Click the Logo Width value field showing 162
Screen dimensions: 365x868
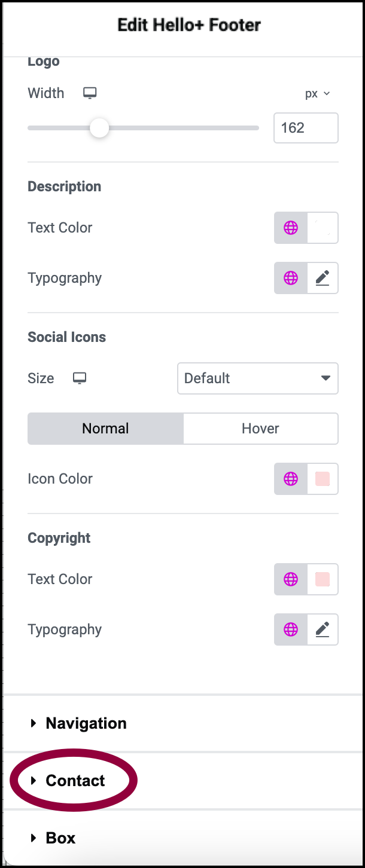pos(306,128)
